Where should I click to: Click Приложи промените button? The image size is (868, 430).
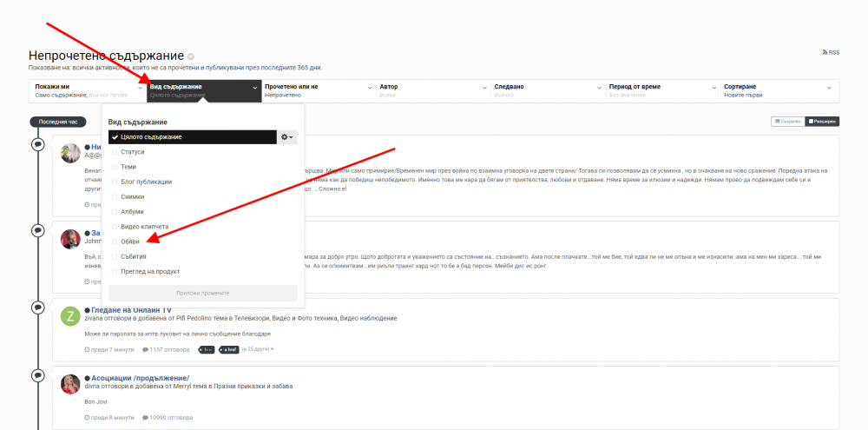[202, 293]
